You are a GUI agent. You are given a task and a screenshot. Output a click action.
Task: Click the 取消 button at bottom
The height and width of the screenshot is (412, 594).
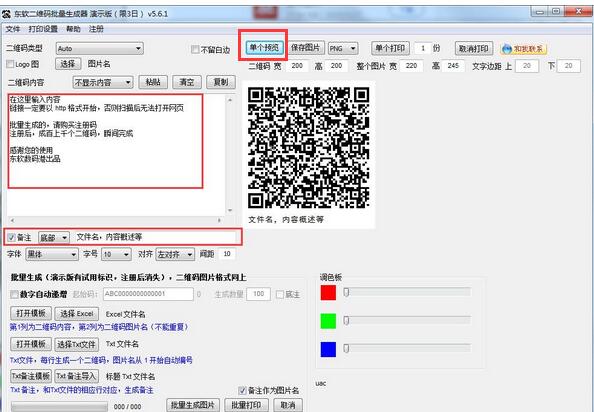point(288,405)
